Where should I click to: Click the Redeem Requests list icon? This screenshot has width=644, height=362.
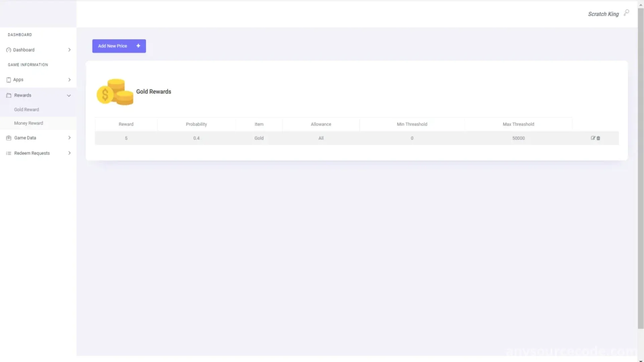pyautogui.click(x=9, y=153)
